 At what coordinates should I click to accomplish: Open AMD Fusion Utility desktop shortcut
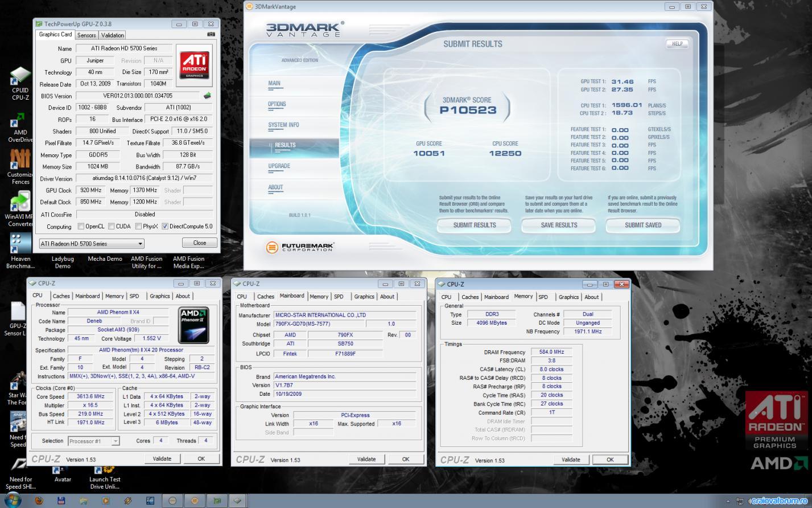tap(147, 262)
